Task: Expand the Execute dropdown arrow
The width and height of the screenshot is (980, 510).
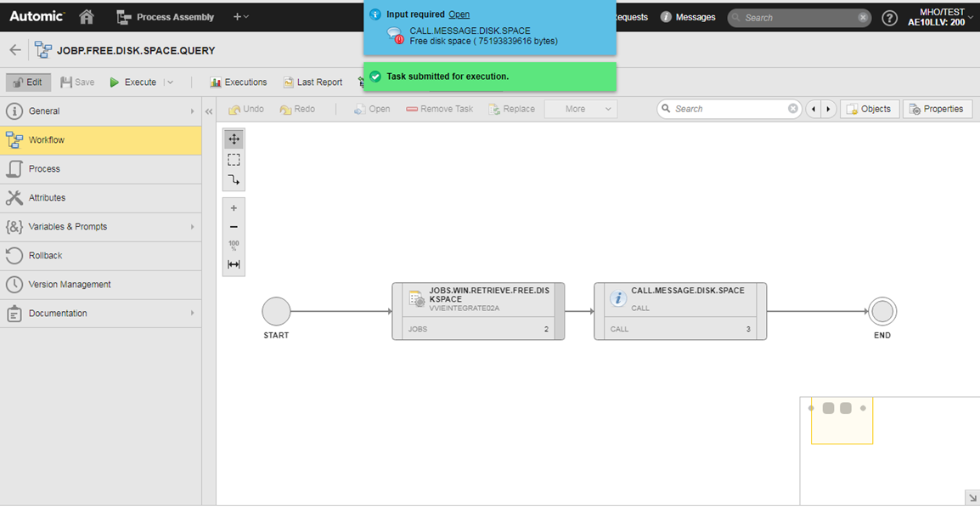Action: tap(170, 82)
